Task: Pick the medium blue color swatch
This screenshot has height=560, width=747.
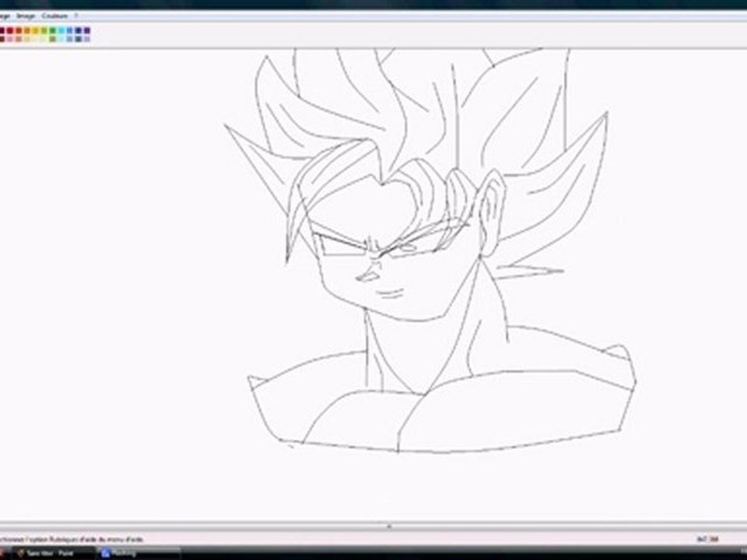Action: (69, 30)
